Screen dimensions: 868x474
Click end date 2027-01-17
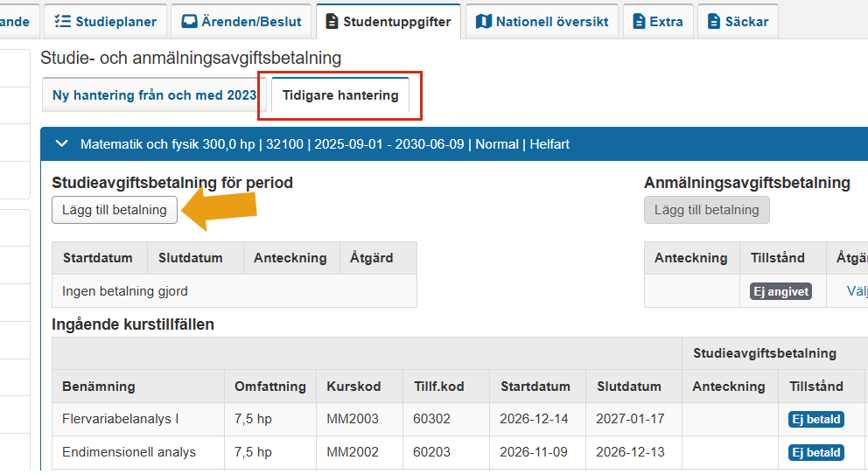pos(630,419)
